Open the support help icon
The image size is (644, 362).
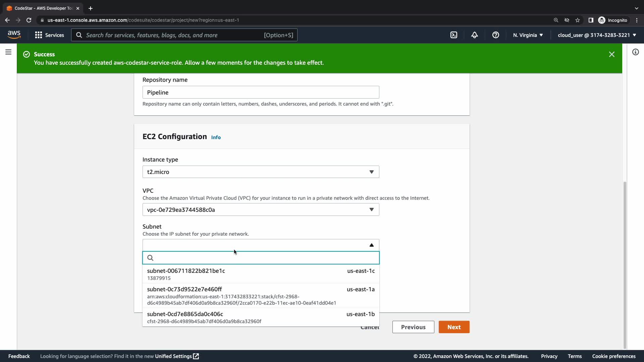click(x=495, y=35)
